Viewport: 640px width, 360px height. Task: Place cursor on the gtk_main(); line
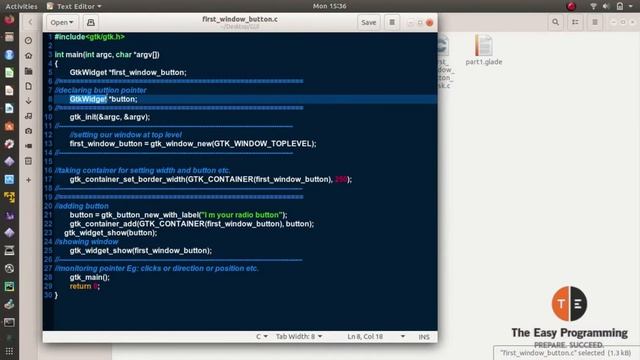89,277
